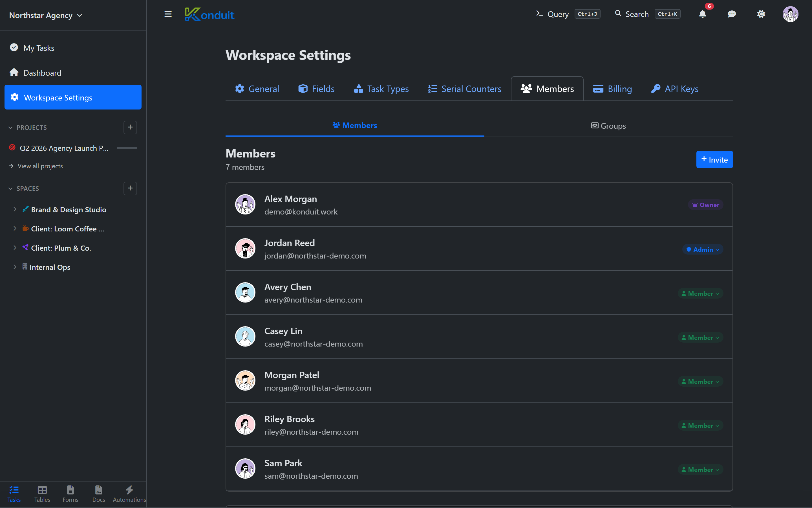Switch to Docs in bottom bar
This screenshot has width=812, height=508.
99,494
